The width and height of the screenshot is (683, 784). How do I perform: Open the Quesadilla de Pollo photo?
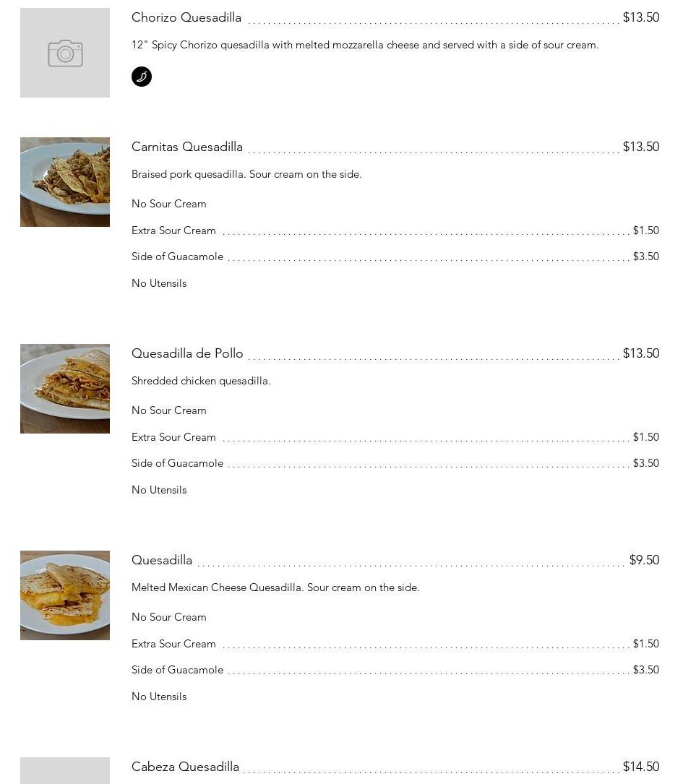pyautogui.click(x=65, y=389)
